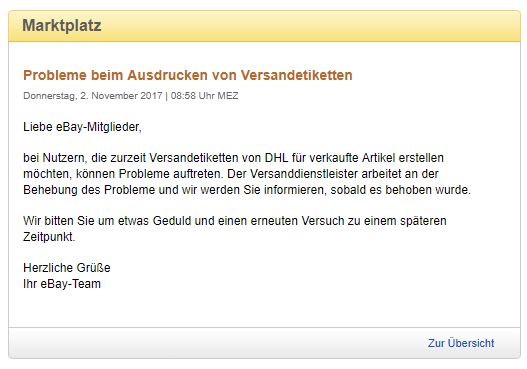Click the Herzliche Grüße closing line
This screenshot has width=527, height=369.
tap(67, 268)
